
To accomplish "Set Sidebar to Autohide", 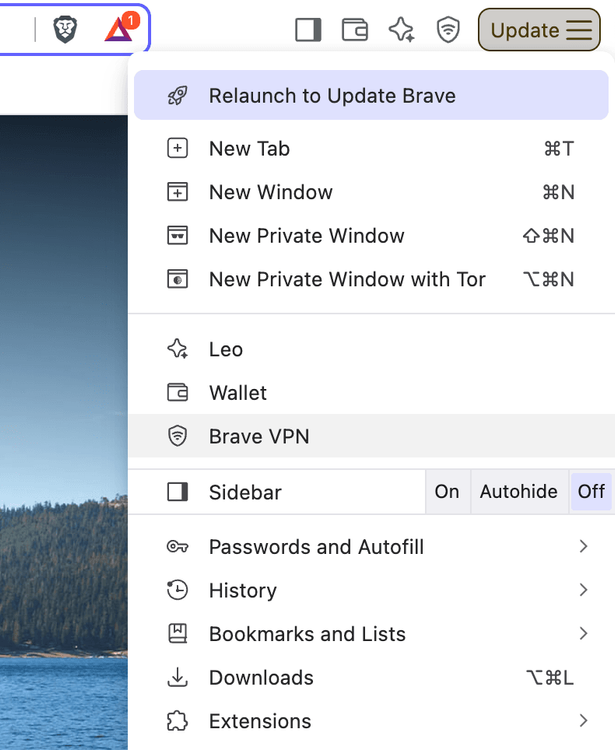I will pyautogui.click(x=519, y=492).
